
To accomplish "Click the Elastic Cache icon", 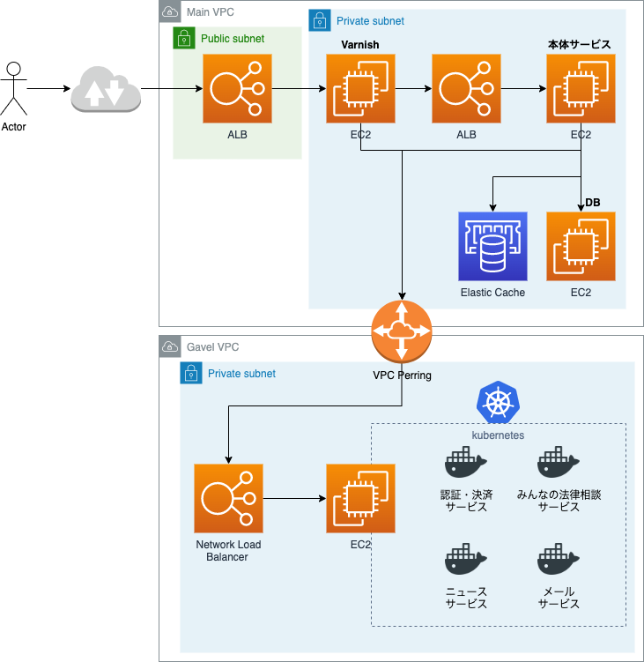I will [493, 247].
